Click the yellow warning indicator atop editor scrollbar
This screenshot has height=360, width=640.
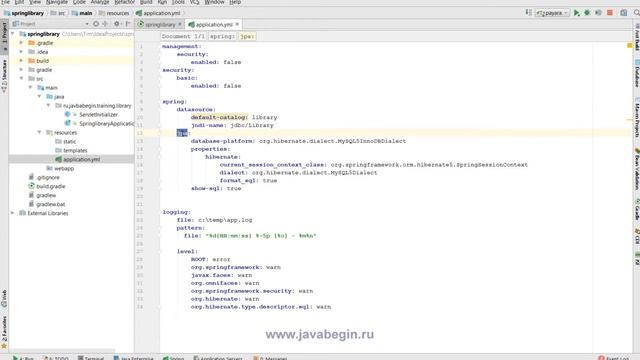(x=629, y=46)
